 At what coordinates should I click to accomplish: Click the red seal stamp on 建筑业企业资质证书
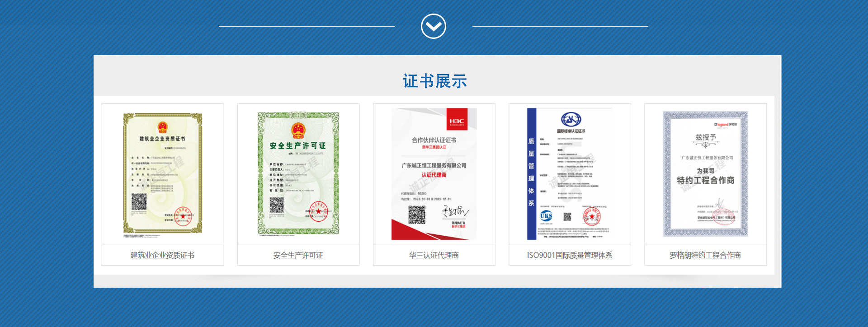pyautogui.click(x=183, y=216)
